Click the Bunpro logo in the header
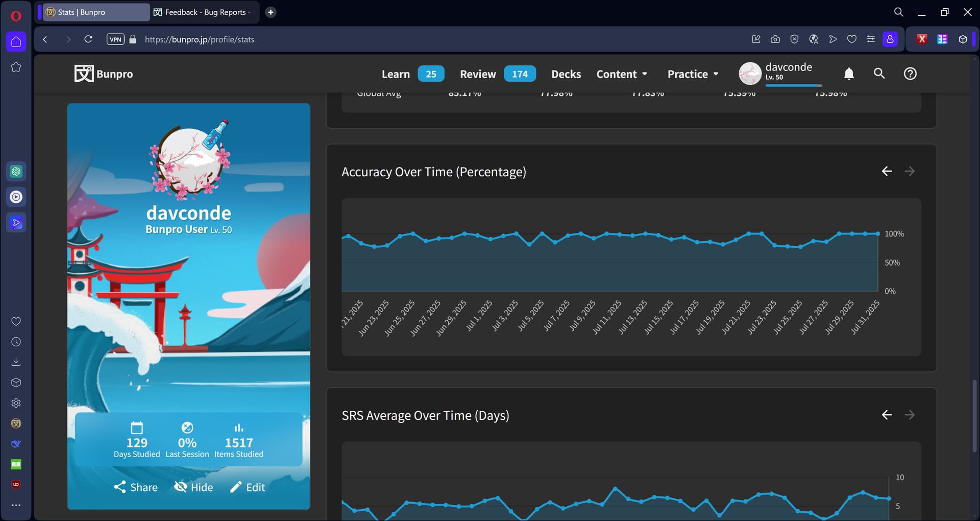Screen dimensions: 980x521 point(104,74)
